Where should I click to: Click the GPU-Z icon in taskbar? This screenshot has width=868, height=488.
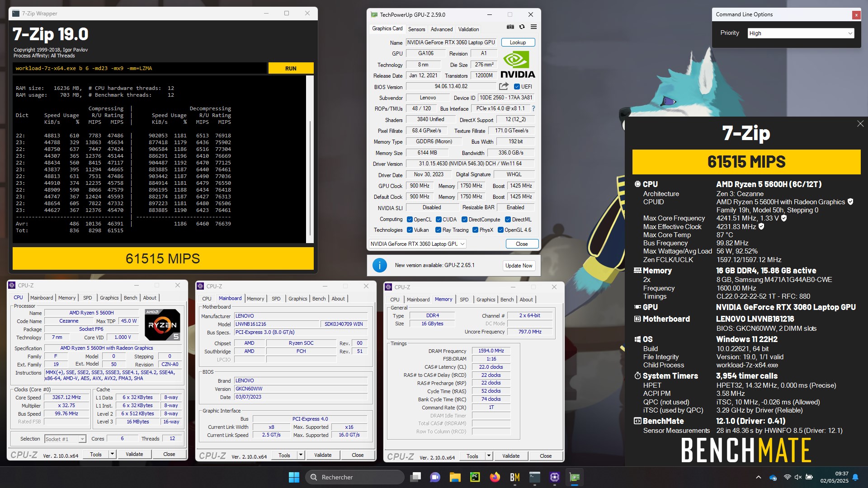[x=575, y=477]
